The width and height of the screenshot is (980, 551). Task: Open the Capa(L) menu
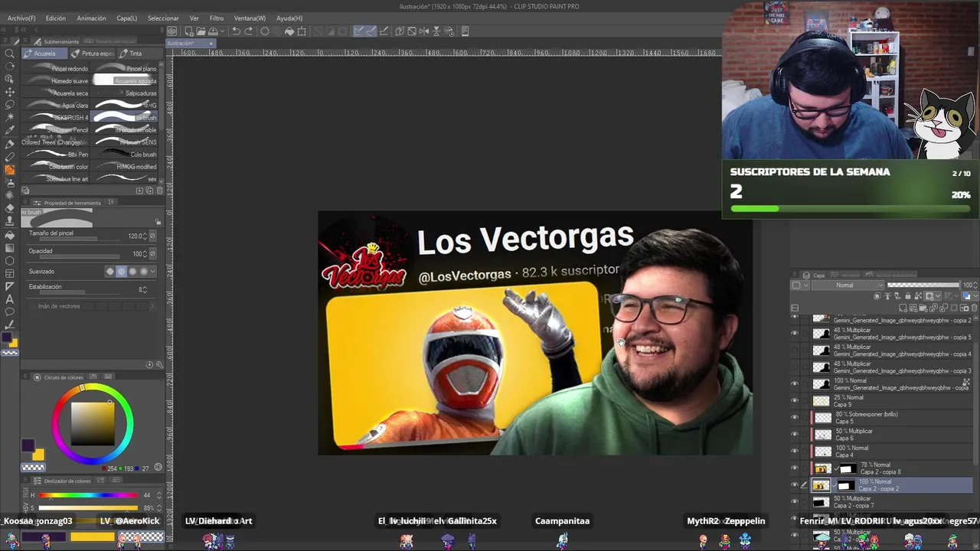pos(127,18)
